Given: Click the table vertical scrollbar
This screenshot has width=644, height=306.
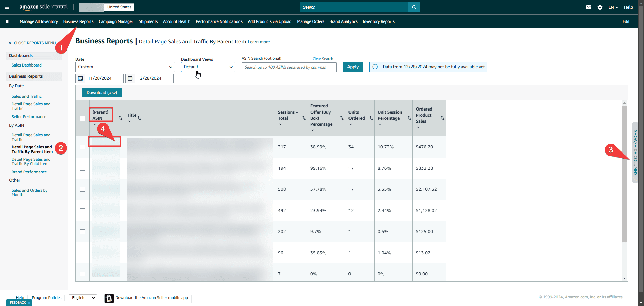Looking at the screenshot, I should pos(624,174).
